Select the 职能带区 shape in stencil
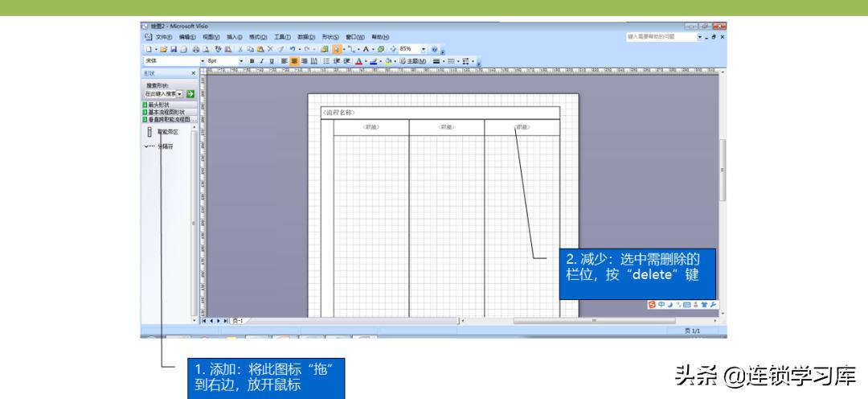Viewport: 868px width, 399px height. [x=162, y=132]
